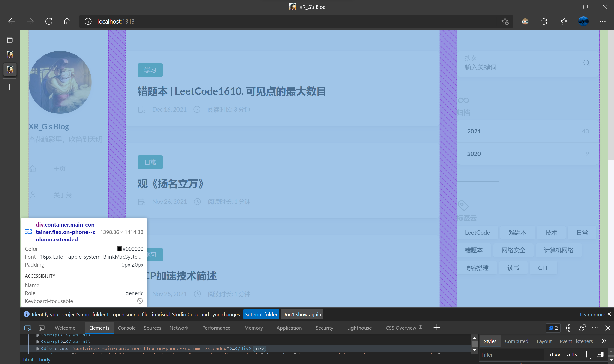Open the issues counter showing 2

554,328
